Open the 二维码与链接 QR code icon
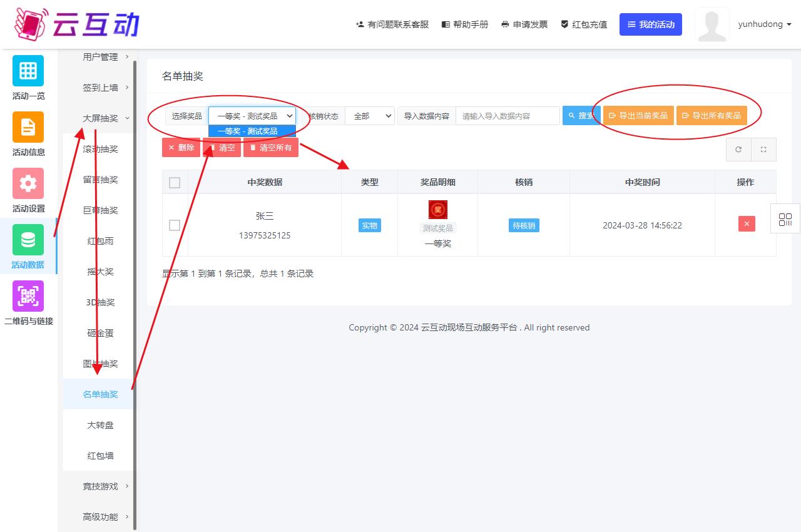The image size is (801, 532). tap(28, 296)
